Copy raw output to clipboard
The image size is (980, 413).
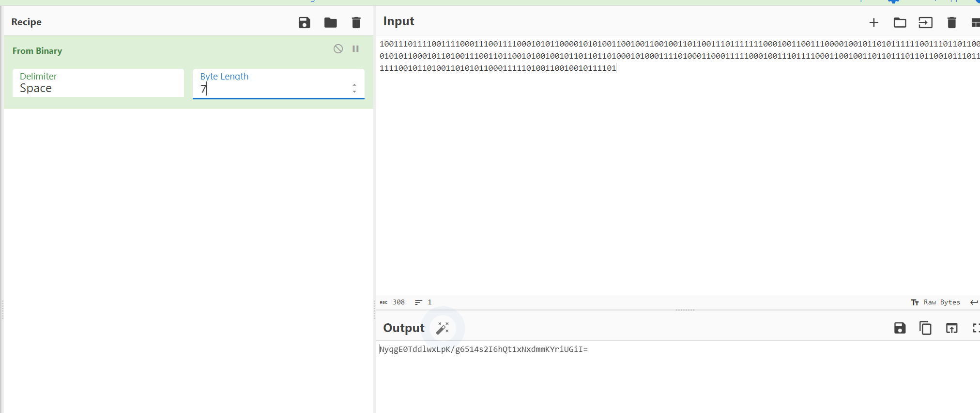925,328
